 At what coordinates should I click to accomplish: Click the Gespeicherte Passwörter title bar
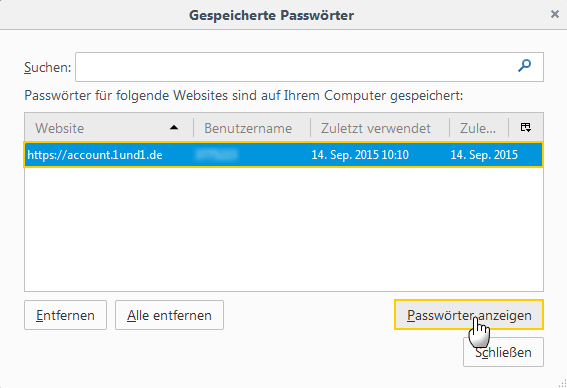pyautogui.click(x=271, y=15)
